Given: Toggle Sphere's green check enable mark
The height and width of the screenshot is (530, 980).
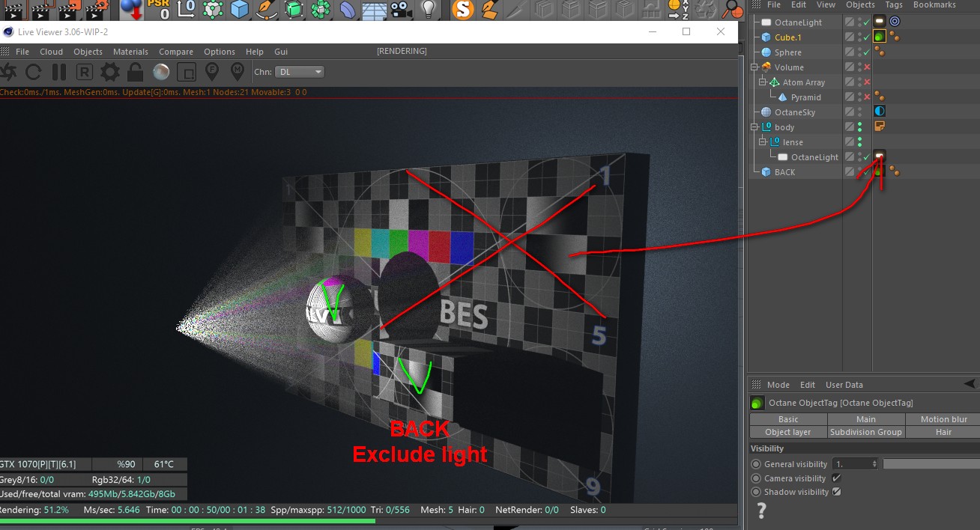Looking at the screenshot, I should click(867, 52).
